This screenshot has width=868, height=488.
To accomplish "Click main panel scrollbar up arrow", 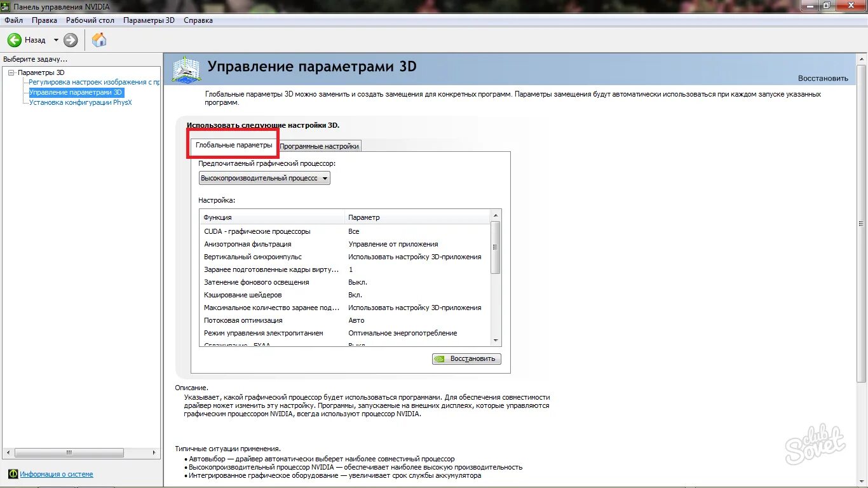I will click(x=862, y=58).
